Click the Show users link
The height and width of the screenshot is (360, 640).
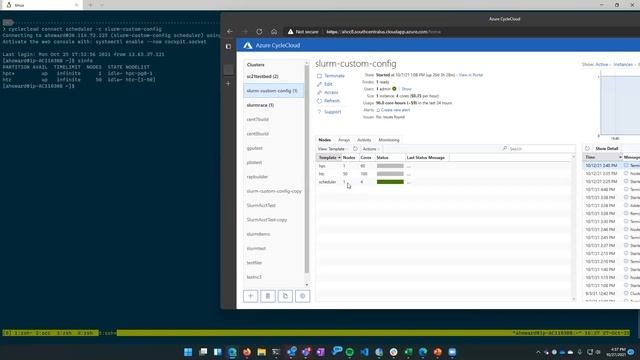point(407,89)
